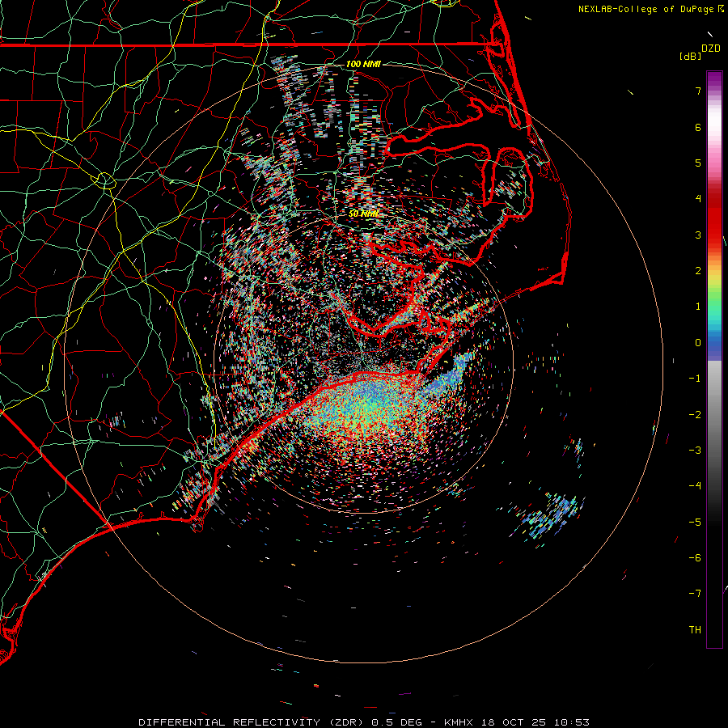Select the -3 value on color scale
Viewport: 728px width, 728px height.
(695, 451)
